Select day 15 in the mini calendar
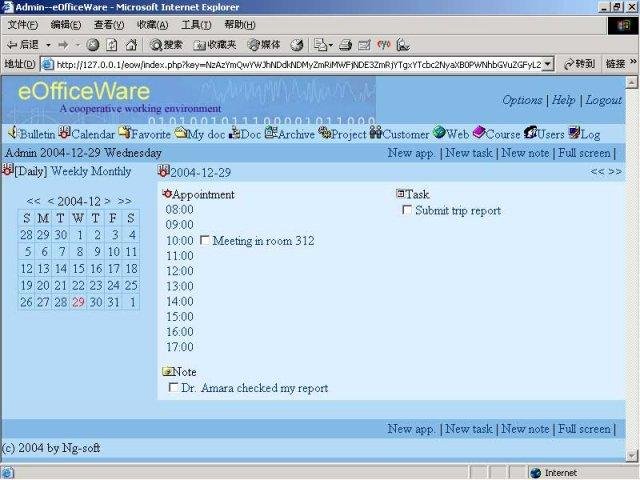 [x=78, y=269]
